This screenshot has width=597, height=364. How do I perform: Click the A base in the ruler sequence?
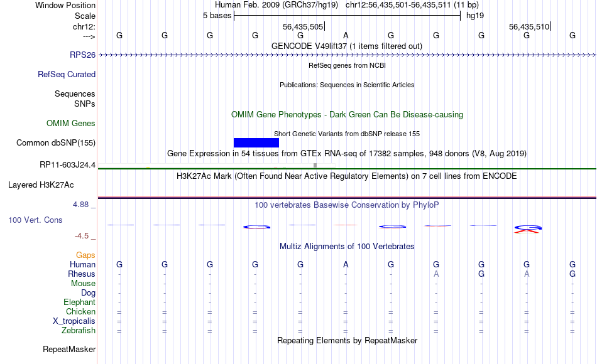point(346,35)
